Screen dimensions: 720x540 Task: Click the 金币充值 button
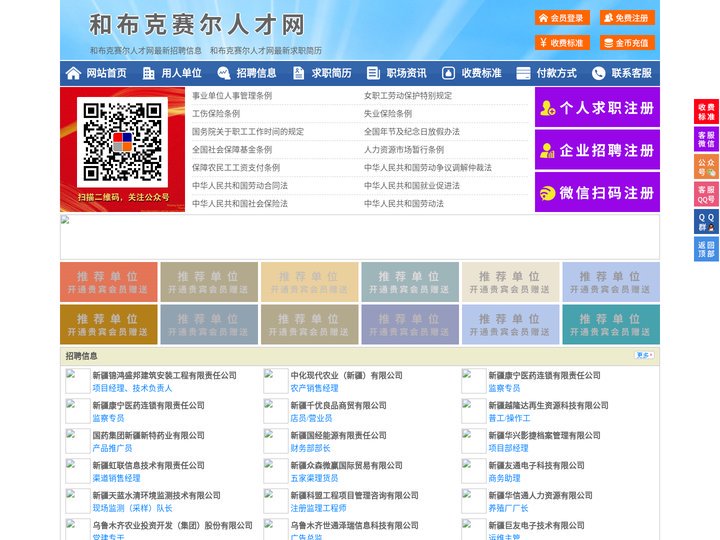pyautogui.click(x=627, y=43)
